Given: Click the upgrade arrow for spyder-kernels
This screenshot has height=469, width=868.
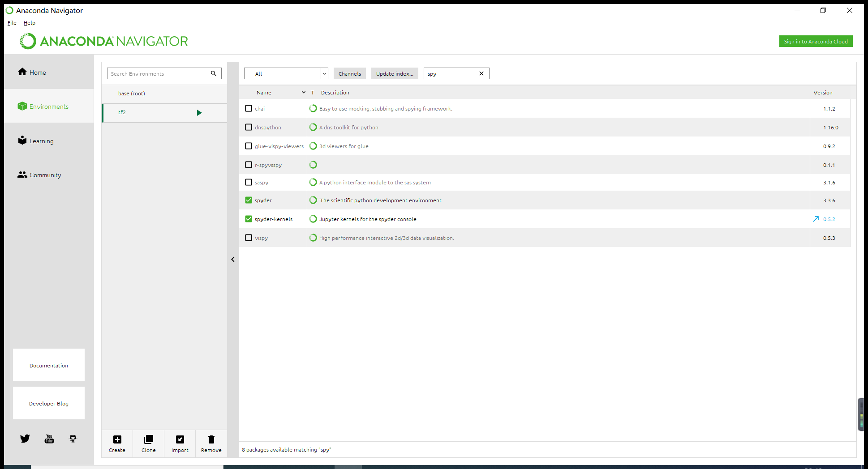Looking at the screenshot, I should [x=816, y=219].
